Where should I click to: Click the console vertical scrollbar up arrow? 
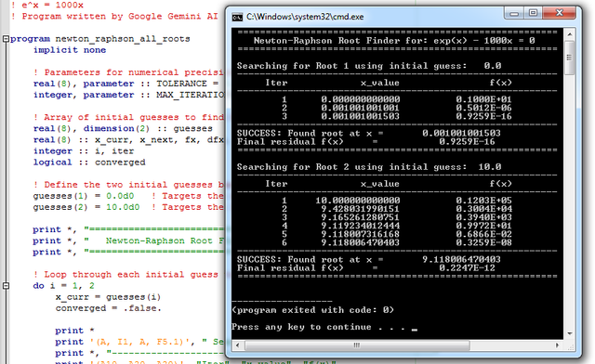569,34
